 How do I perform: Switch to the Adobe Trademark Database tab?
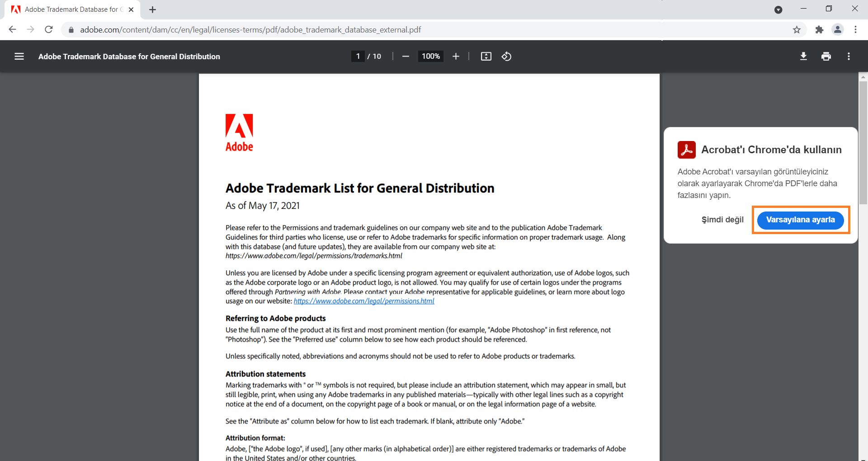point(68,9)
